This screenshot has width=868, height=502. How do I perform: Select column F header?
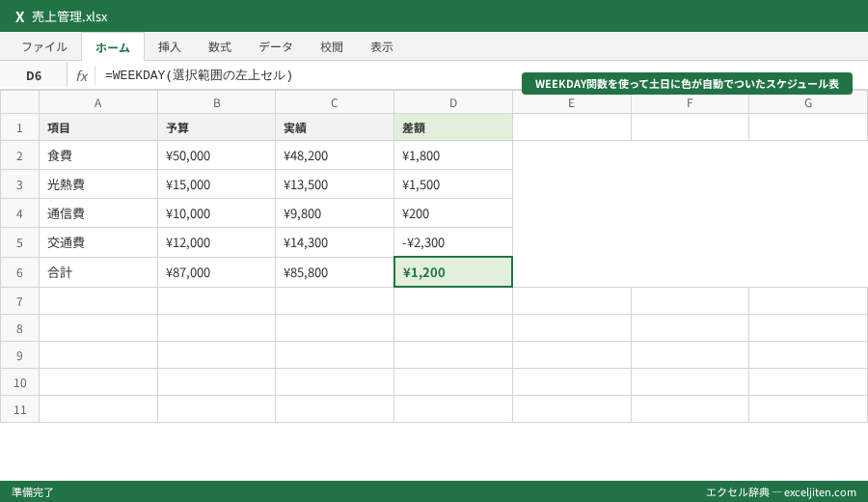(x=690, y=103)
